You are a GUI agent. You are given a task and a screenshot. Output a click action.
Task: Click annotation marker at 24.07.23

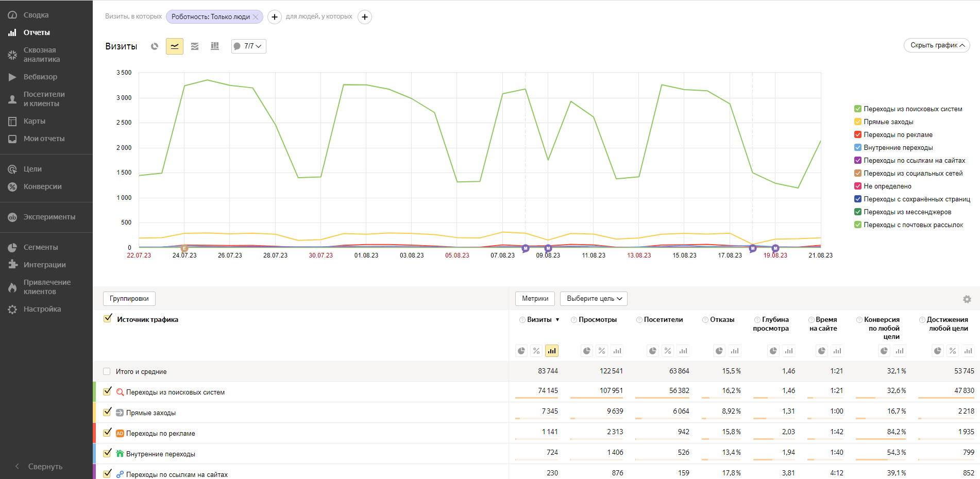184,248
